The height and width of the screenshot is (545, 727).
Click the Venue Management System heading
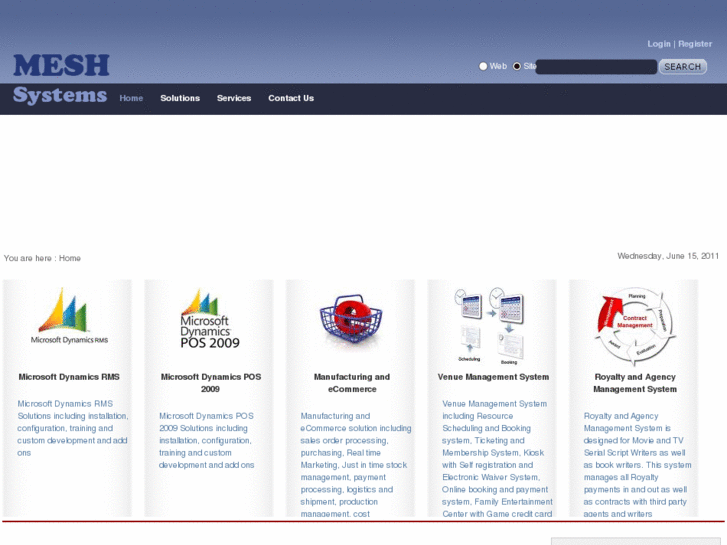(493, 377)
